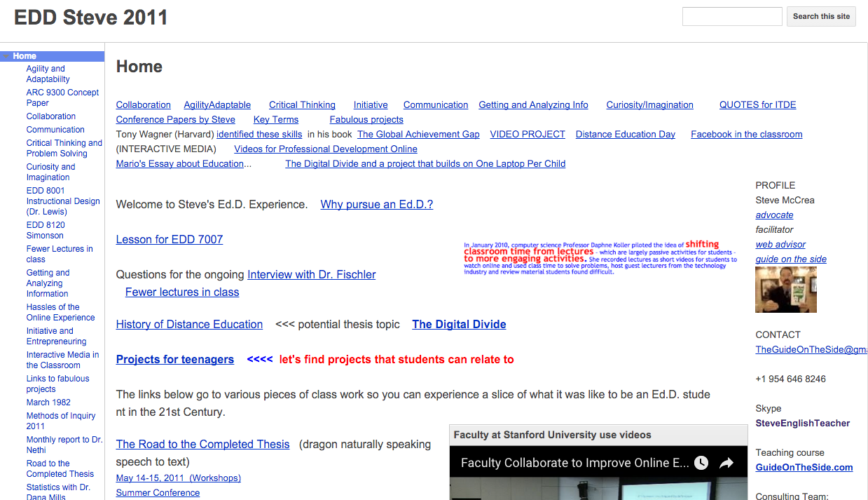Open Interview with Dr. Fischler link
The height and width of the screenshot is (500, 868).
click(312, 275)
